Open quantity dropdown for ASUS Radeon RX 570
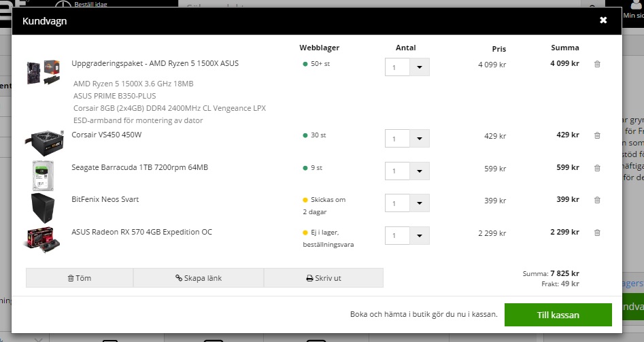The width and height of the screenshot is (644, 342). pos(420,236)
